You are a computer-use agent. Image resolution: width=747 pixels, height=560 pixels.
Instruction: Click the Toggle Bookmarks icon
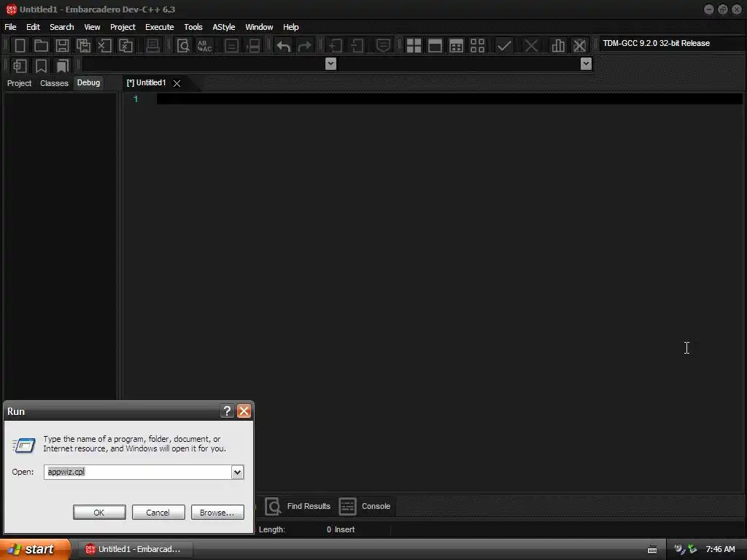[x=41, y=66]
